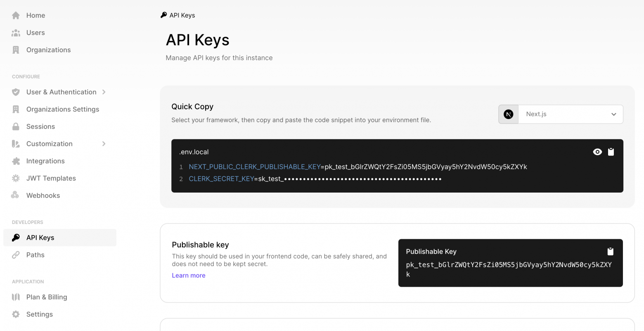Click the publishable key text in code box
The image size is (644, 331).
click(509, 265)
